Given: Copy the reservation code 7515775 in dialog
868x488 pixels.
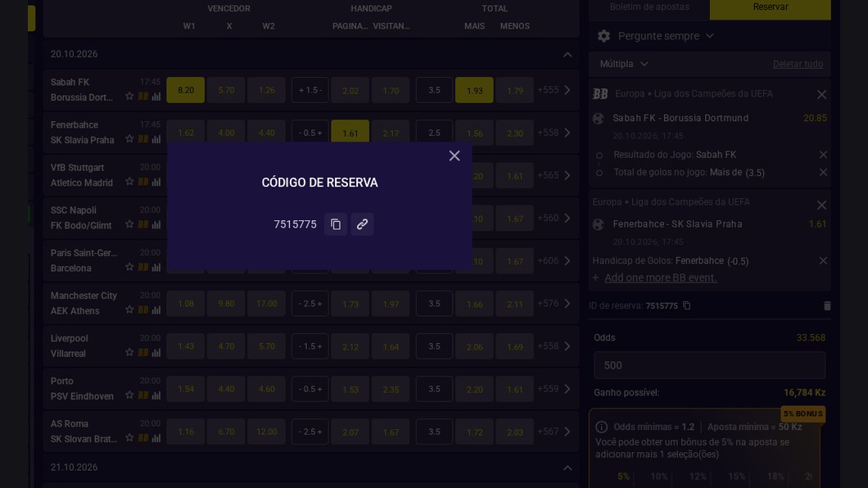Looking at the screenshot, I should tap(336, 224).
